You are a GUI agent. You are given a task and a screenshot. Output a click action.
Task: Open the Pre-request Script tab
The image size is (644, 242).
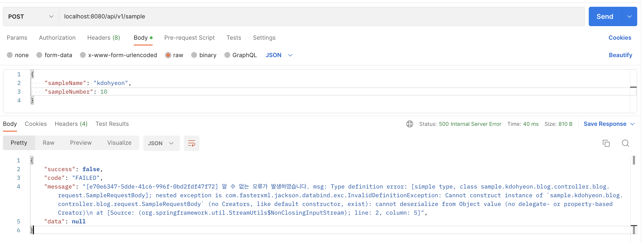(189, 38)
